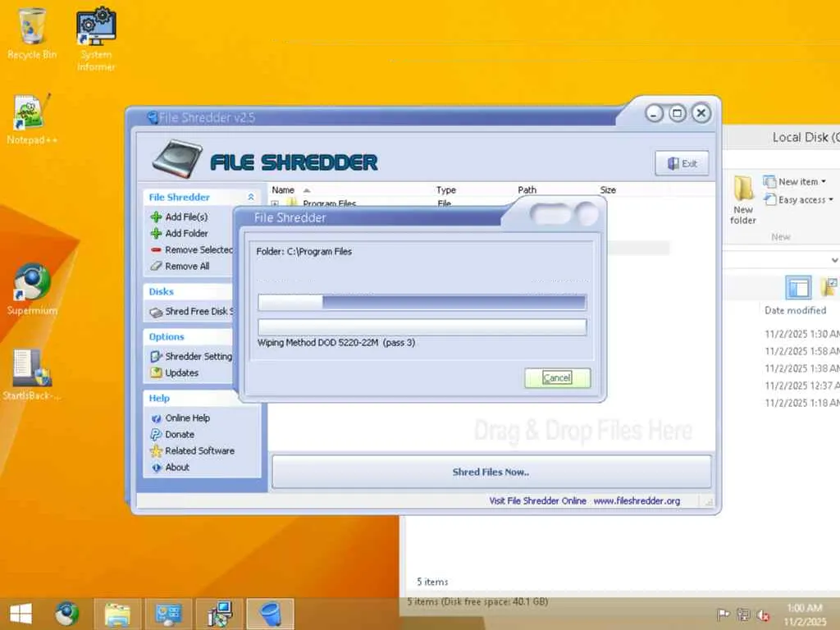Open Easy access dropdown in Explorer

pos(798,200)
